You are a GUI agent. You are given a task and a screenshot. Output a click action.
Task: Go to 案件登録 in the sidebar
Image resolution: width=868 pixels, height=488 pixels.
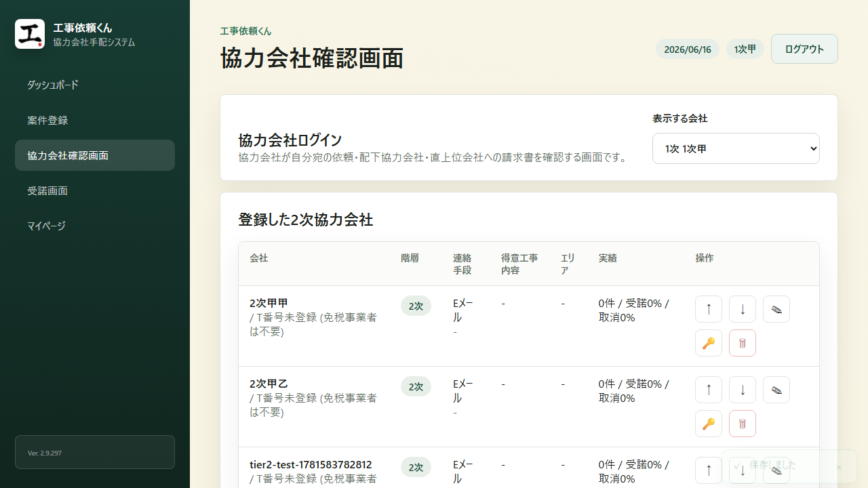(x=95, y=120)
